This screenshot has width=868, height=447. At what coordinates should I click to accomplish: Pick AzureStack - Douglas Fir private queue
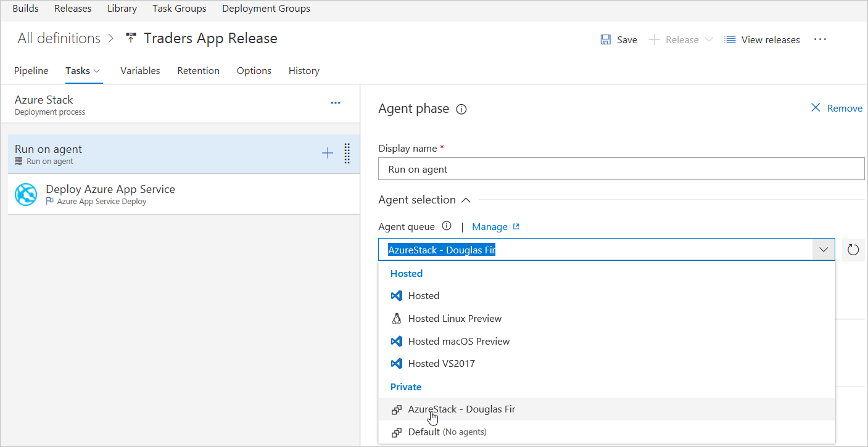coord(606,409)
